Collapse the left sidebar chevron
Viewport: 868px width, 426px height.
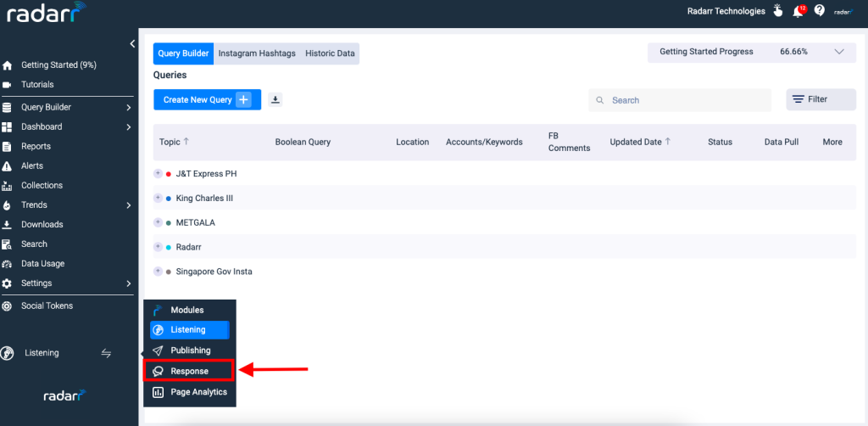[132, 44]
